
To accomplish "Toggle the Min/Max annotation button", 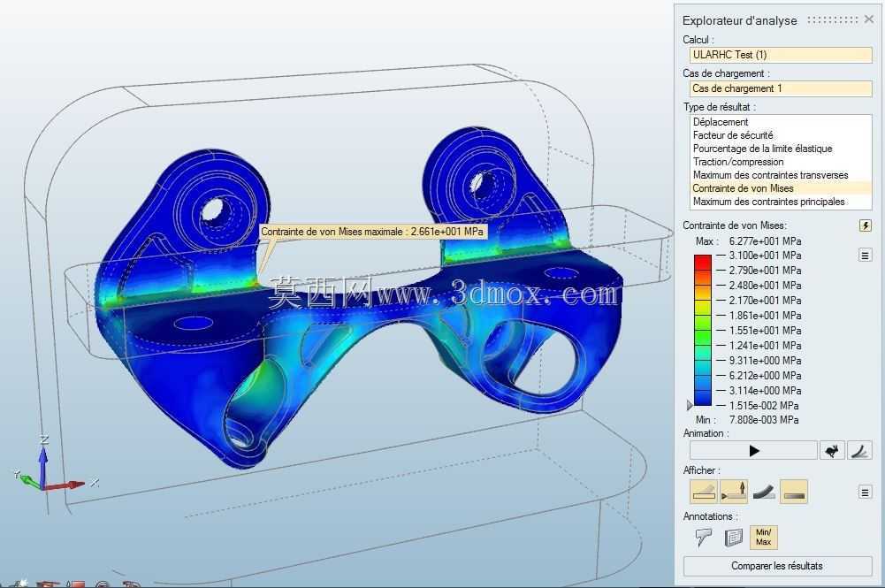I will point(764,538).
